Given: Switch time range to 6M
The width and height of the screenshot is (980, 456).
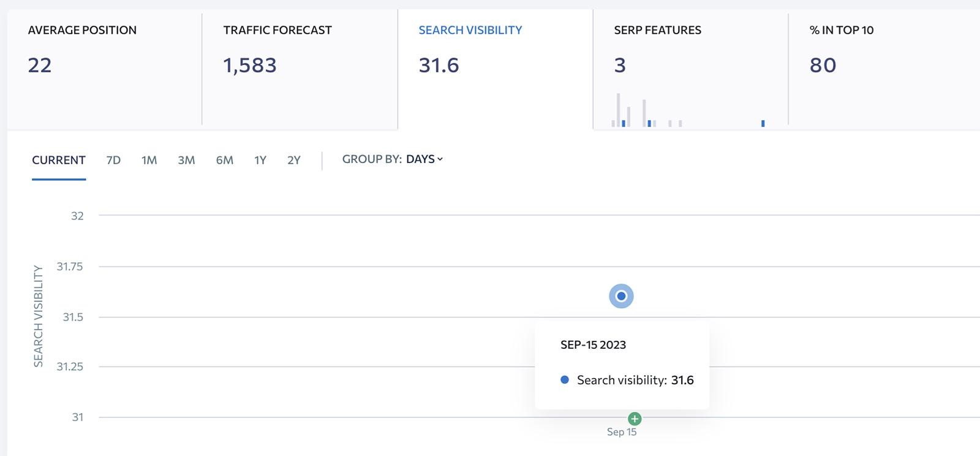Looking at the screenshot, I should (x=225, y=161).
